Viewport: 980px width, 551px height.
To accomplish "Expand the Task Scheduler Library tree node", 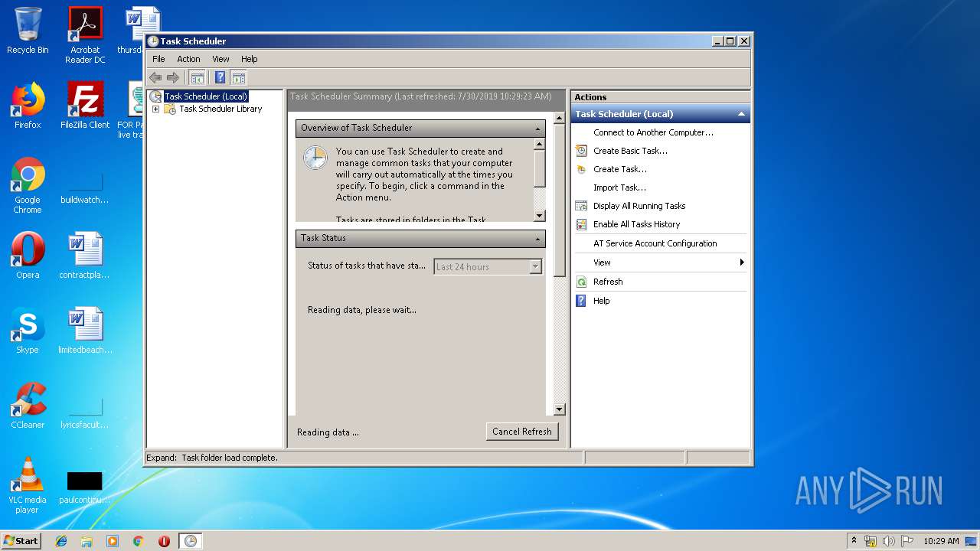I will coord(156,109).
